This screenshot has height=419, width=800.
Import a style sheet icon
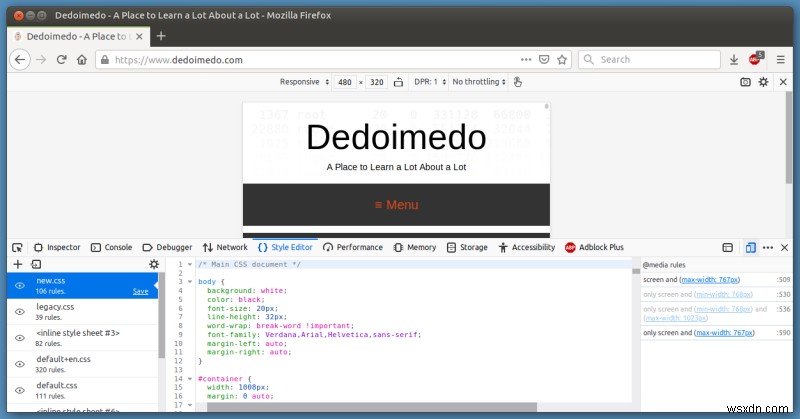[x=36, y=264]
